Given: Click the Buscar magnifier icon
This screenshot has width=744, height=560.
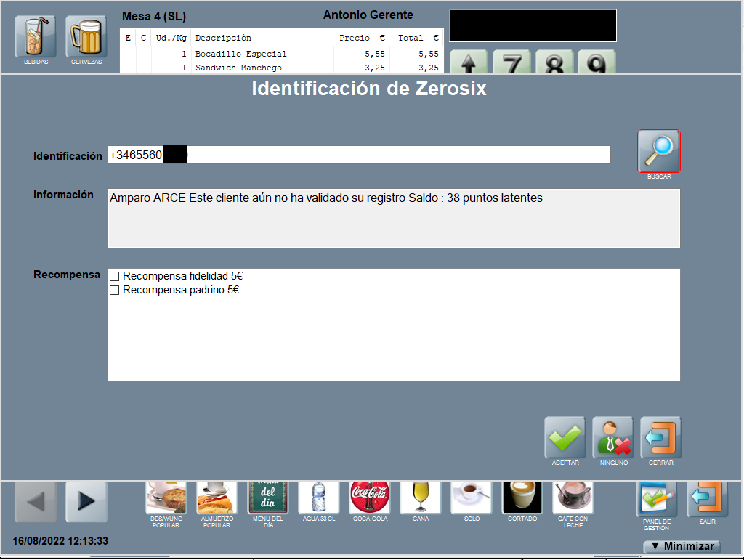Looking at the screenshot, I should (x=658, y=151).
